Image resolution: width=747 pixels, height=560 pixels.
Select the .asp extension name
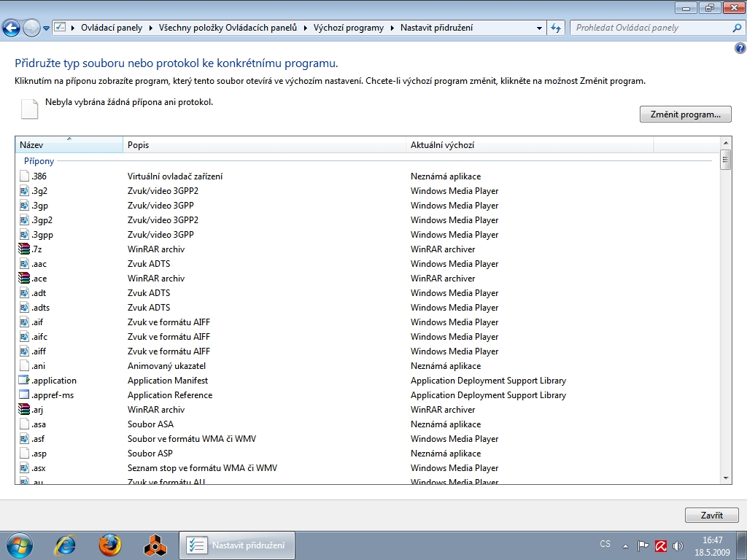(39, 454)
